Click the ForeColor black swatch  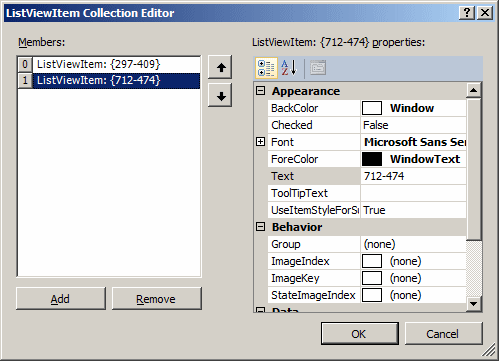[x=372, y=159]
